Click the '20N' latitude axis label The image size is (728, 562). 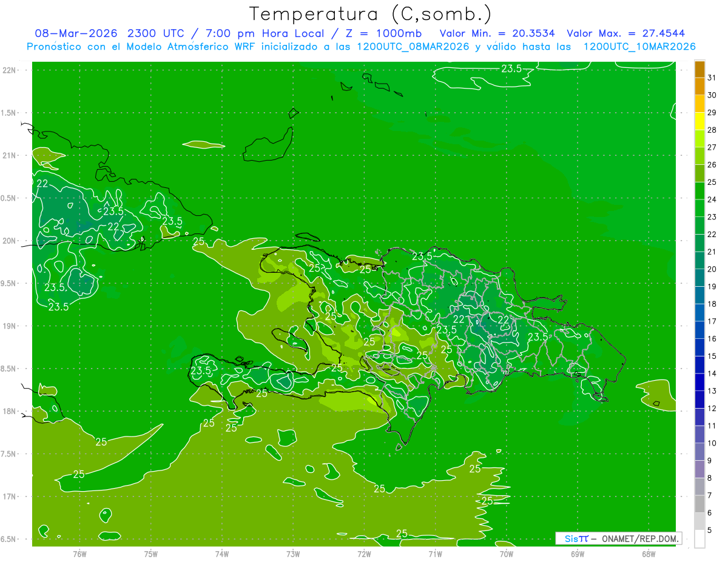(10, 241)
